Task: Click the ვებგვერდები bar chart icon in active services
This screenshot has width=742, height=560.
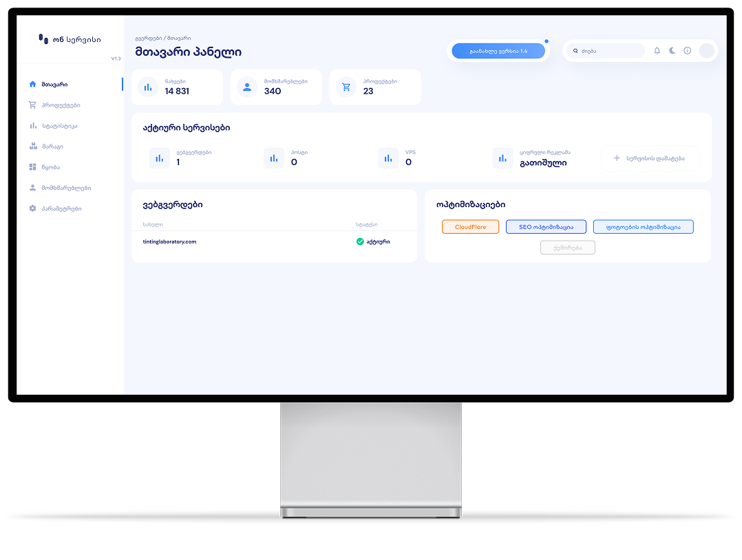Action: pos(160,158)
